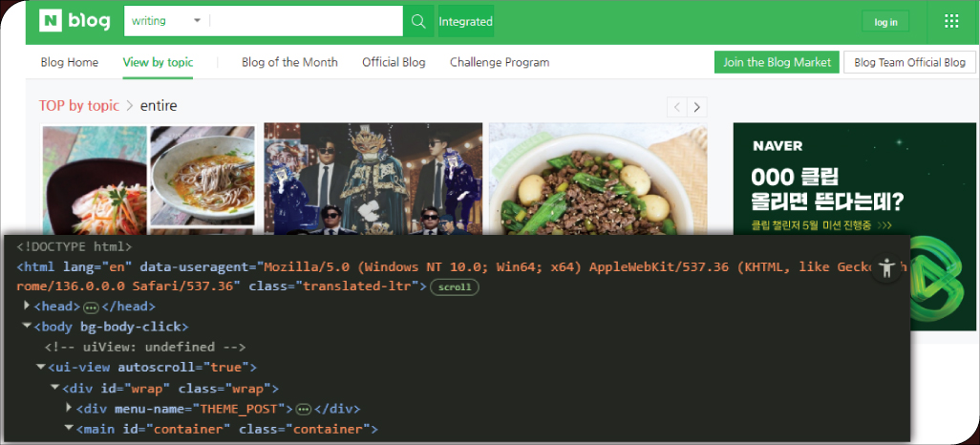Click the ellipsis badge in THEME_POST div
Image resolution: width=980 pixels, height=445 pixels.
click(x=304, y=409)
